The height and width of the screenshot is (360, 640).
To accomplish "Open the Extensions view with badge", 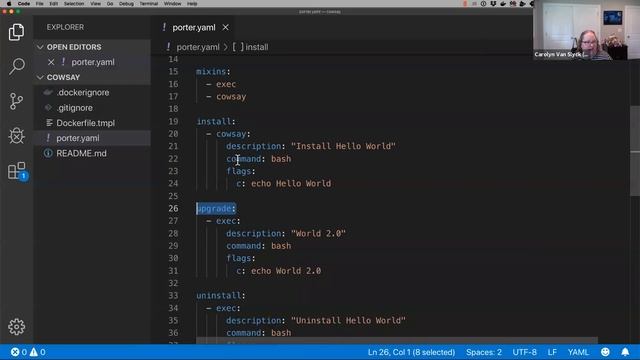I will [18, 171].
